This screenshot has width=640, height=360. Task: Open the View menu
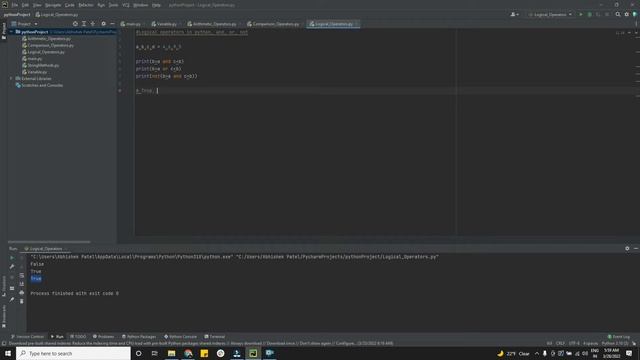point(37,5)
